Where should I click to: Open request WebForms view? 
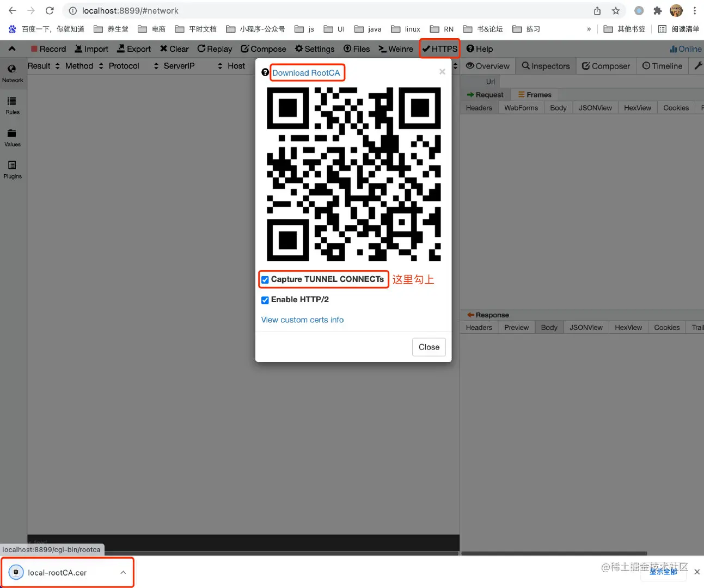(521, 108)
